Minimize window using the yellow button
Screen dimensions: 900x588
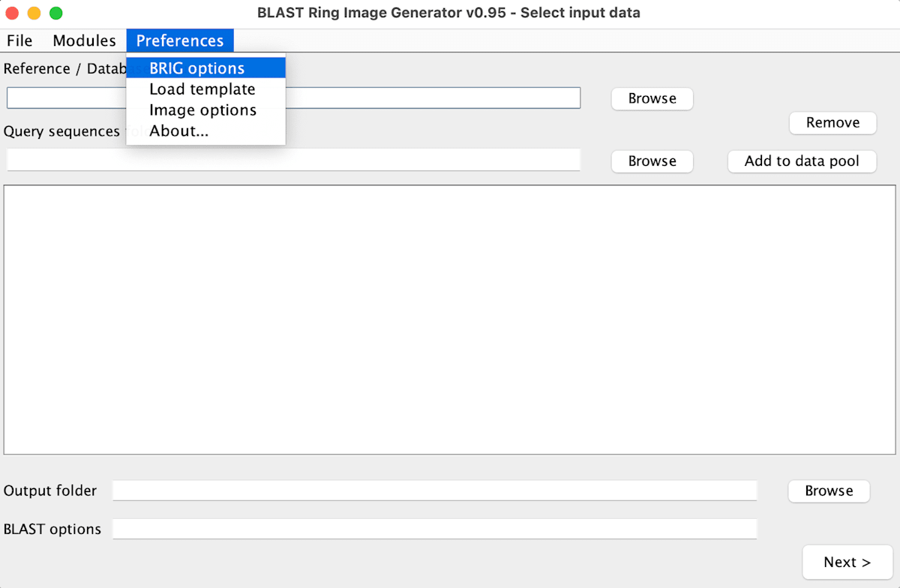(x=34, y=13)
